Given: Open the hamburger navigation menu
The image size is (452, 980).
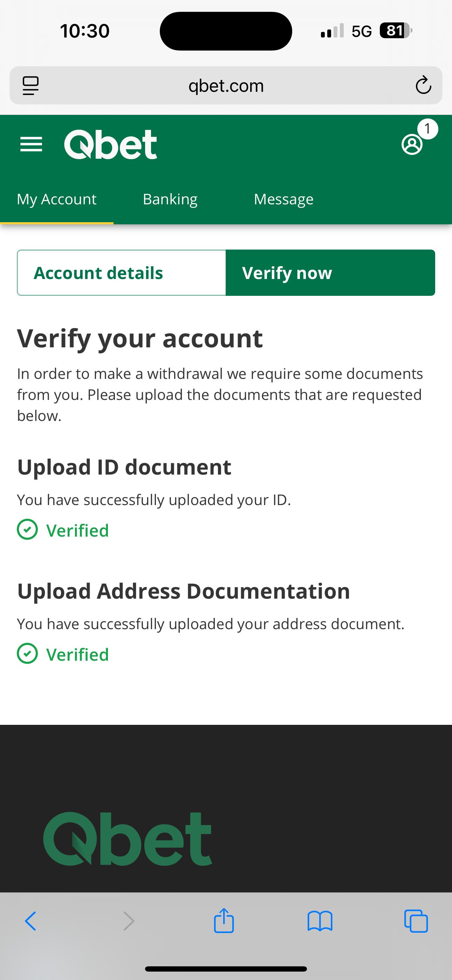Looking at the screenshot, I should [x=31, y=144].
